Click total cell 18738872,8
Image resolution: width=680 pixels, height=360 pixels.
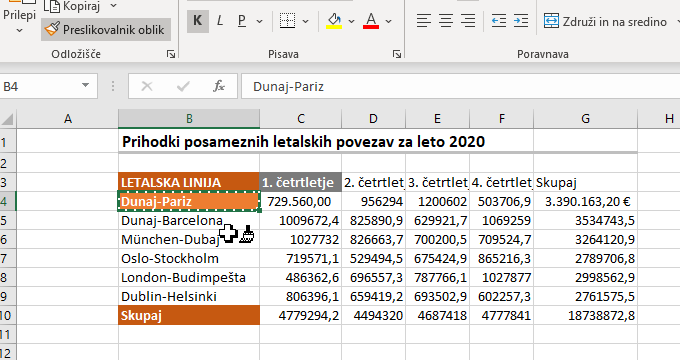pos(585,315)
